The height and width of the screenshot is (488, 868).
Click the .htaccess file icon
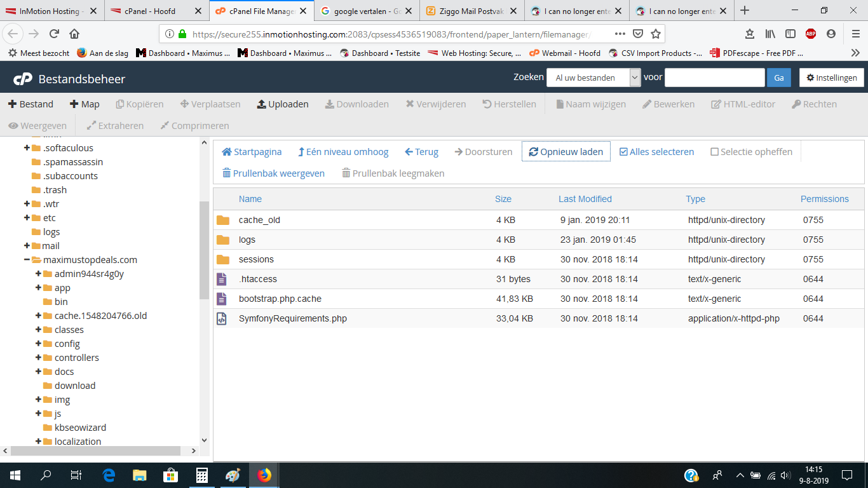[x=222, y=279]
